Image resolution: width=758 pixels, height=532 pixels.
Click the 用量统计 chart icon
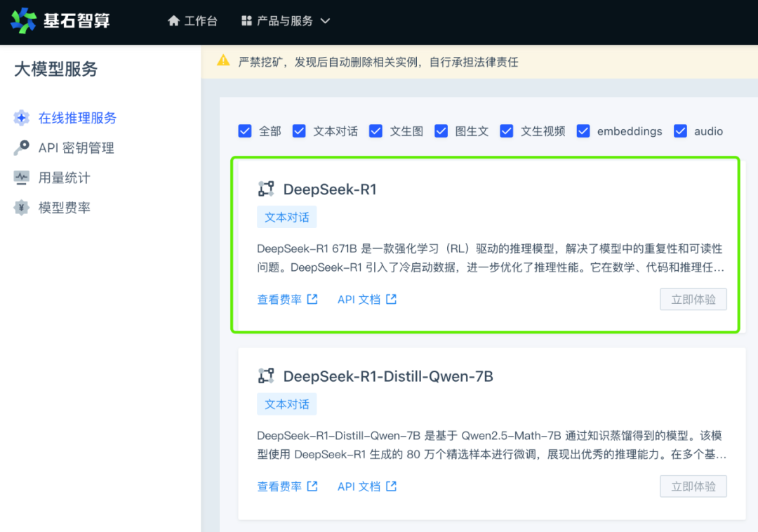pyautogui.click(x=22, y=178)
